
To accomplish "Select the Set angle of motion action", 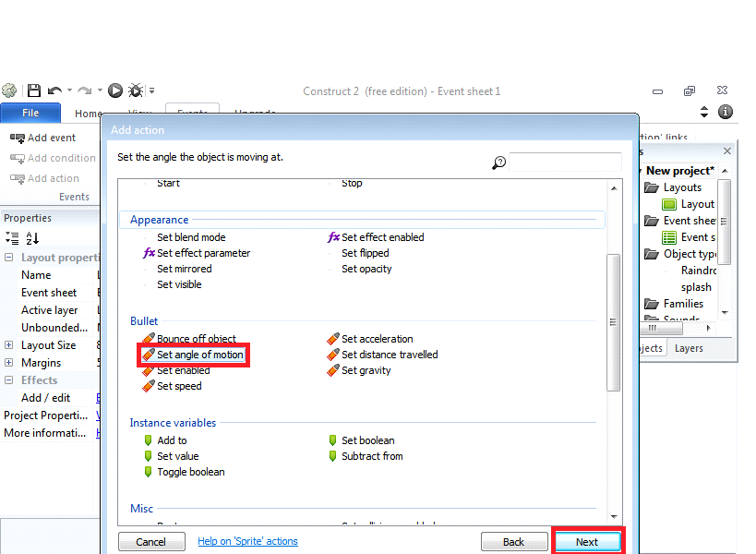I will point(193,355).
